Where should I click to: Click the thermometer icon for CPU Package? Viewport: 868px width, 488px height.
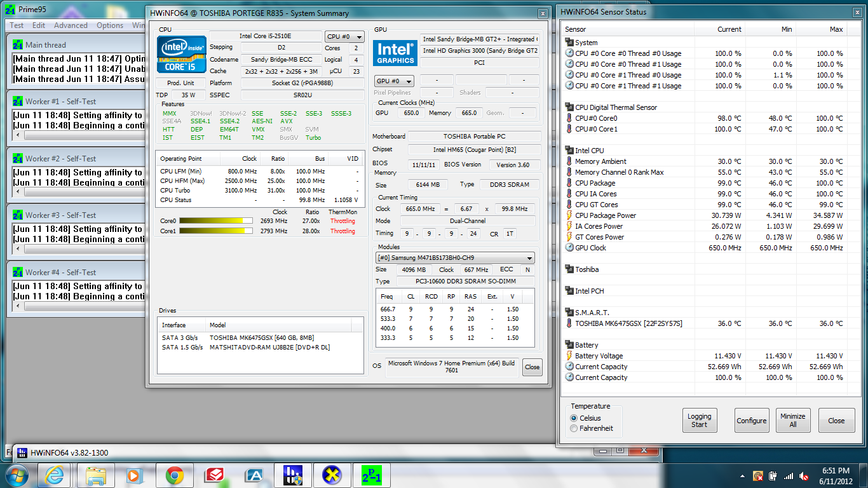569,183
